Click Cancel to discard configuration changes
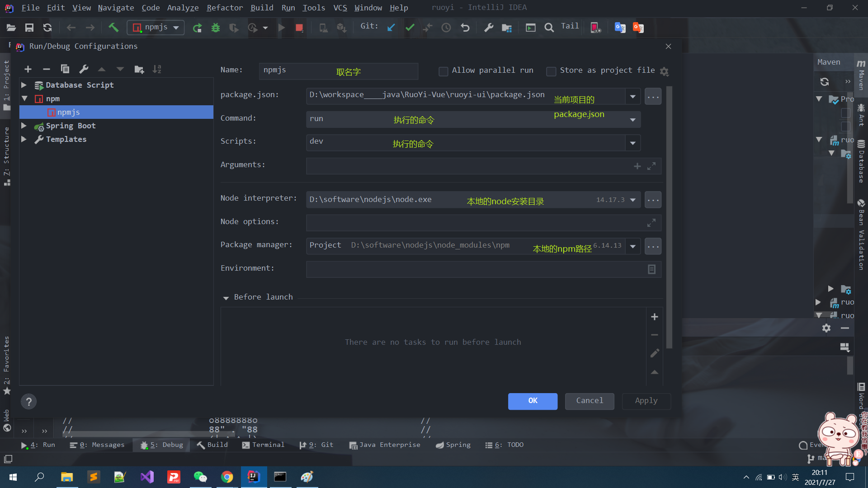 (x=590, y=400)
